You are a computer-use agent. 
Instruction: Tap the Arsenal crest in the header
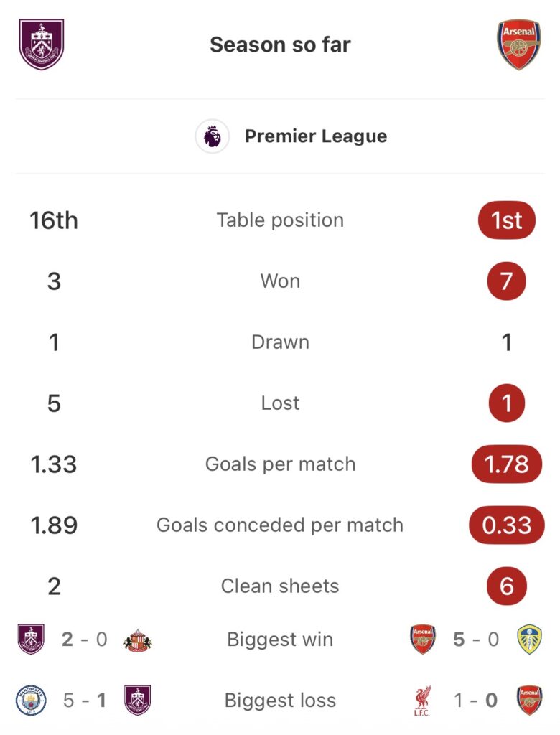point(519,45)
